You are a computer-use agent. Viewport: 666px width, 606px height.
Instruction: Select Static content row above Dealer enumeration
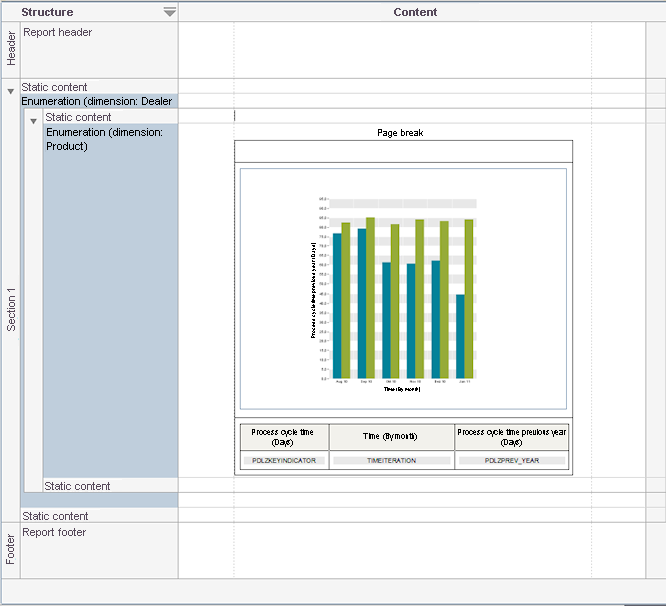click(x=99, y=87)
